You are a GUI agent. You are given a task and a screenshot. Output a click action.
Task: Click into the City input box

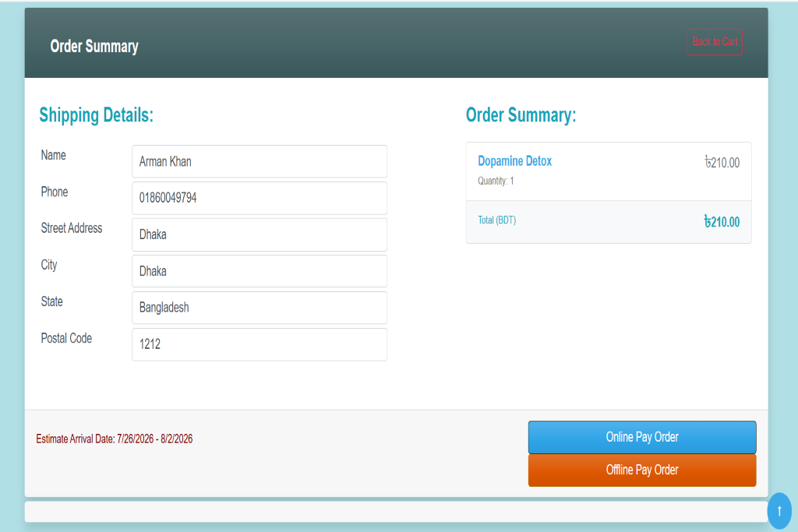(x=260, y=271)
